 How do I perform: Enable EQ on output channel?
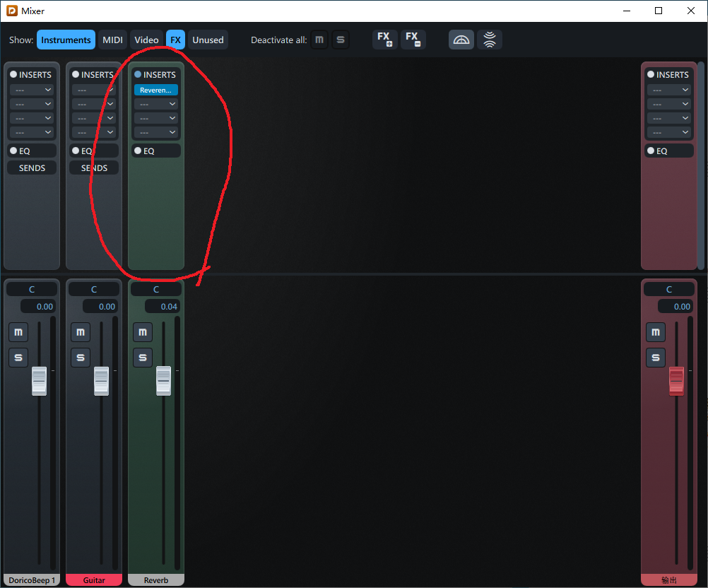651,151
